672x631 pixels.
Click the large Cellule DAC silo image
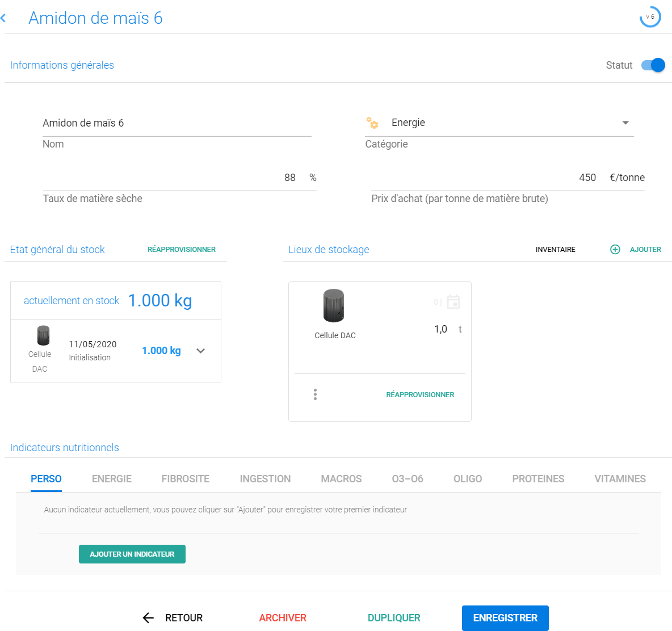333,305
